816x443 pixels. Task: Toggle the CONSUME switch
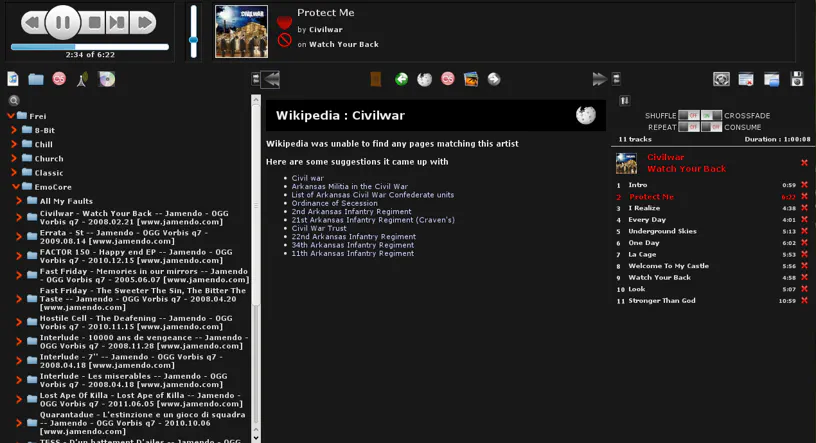point(711,127)
